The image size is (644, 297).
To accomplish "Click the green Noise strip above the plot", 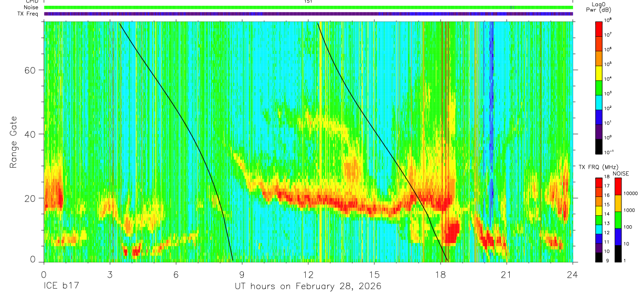I will 308,7.
